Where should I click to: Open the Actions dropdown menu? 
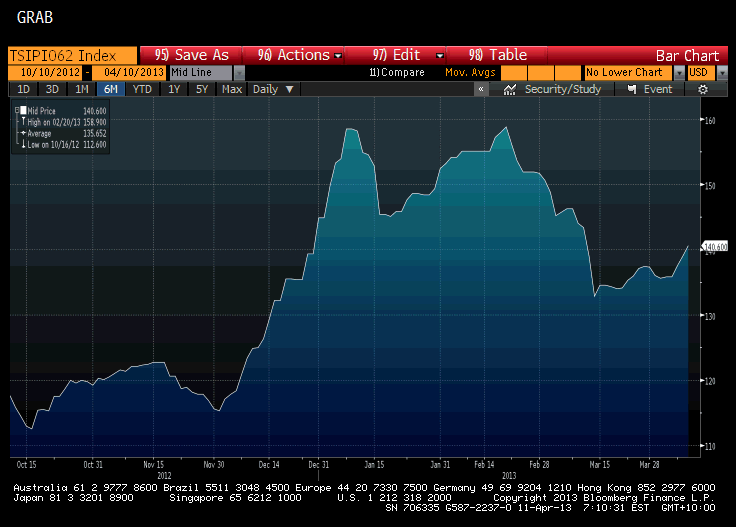pos(299,55)
